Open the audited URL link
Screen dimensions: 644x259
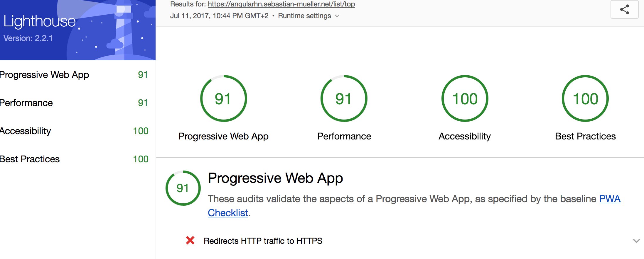point(281,4)
